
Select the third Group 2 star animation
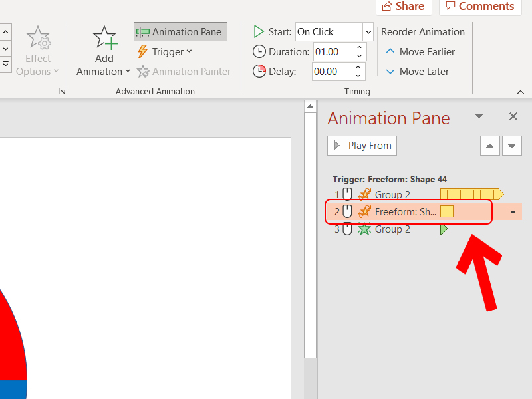(392, 229)
